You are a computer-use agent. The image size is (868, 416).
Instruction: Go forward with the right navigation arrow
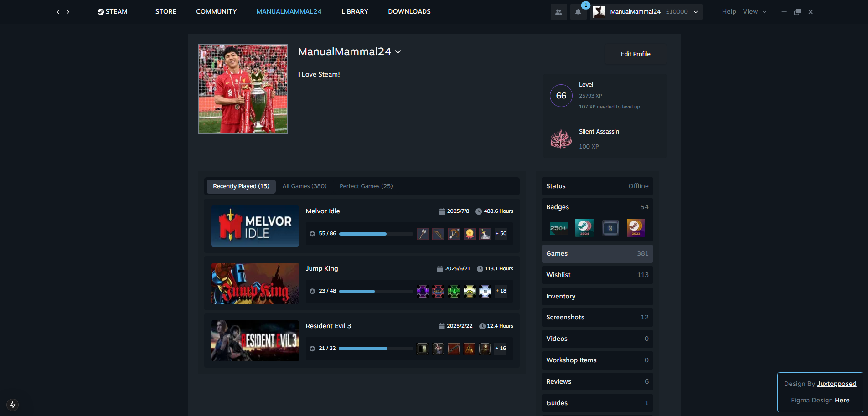[x=68, y=12]
